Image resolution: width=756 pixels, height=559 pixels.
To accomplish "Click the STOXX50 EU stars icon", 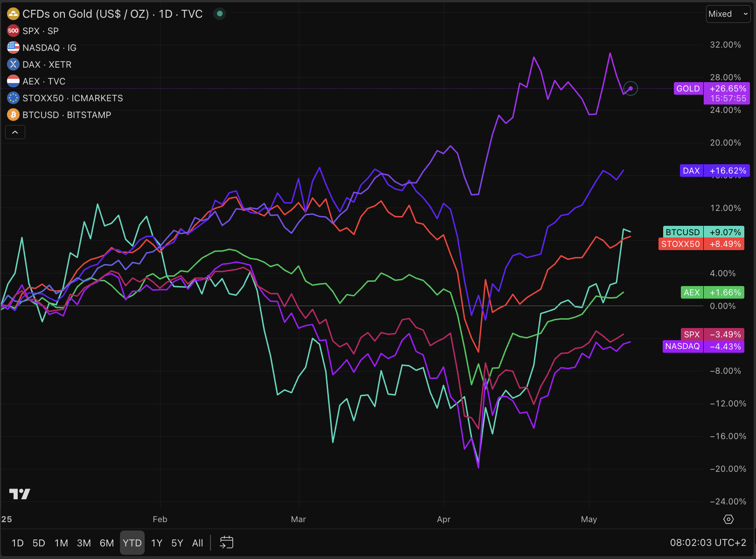I will (x=13, y=98).
